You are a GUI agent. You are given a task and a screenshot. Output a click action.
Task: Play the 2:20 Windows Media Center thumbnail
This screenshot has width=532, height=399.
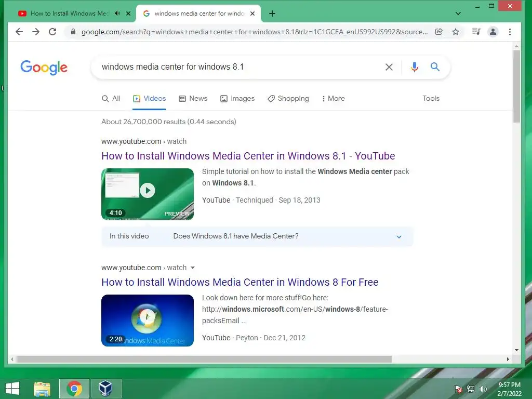[148, 320]
